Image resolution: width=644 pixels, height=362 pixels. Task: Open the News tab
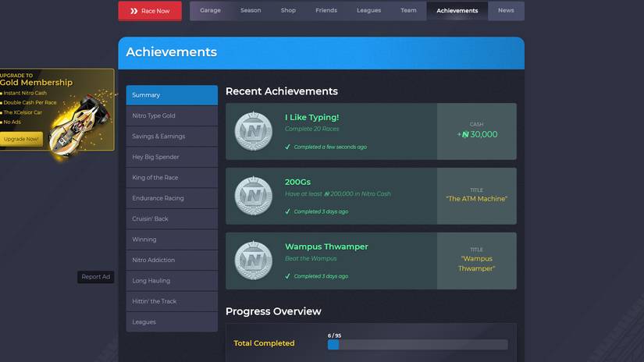coord(506,10)
